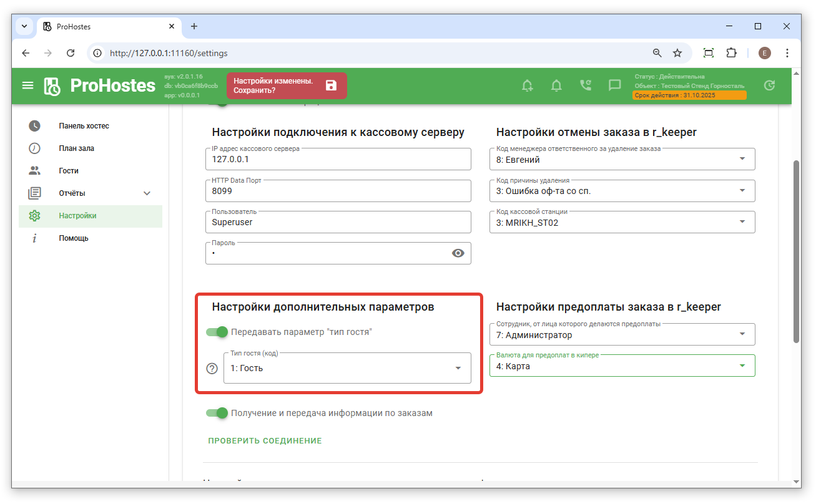Click the refresh clock icon in header
The height and width of the screenshot is (504, 821).
point(769,85)
